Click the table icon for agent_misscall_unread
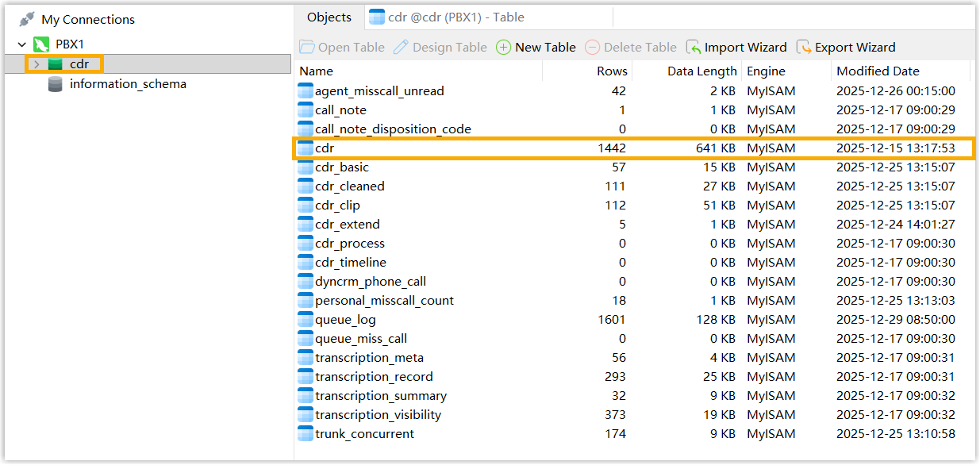Screen dimensions: 980x465 click(306, 91)
